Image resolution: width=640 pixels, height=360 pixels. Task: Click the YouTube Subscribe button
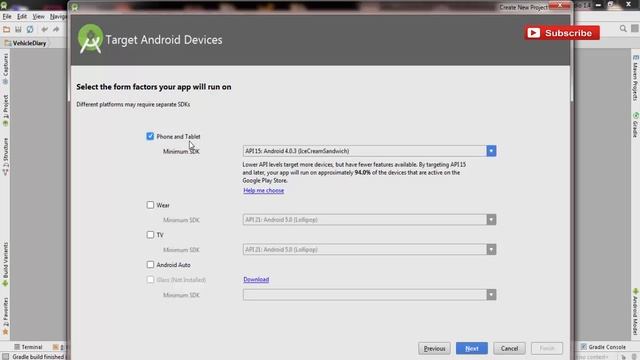point(562,33)
